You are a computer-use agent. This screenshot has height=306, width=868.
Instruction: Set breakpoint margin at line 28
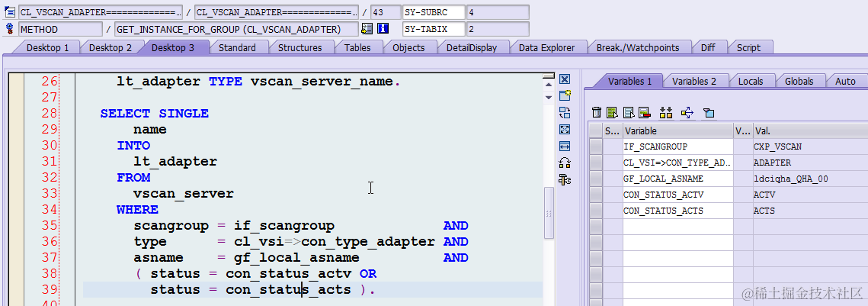[17, 114]
